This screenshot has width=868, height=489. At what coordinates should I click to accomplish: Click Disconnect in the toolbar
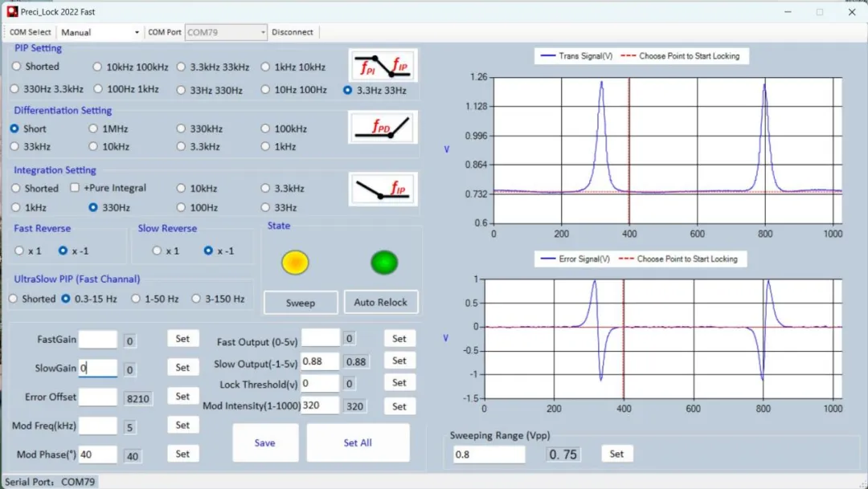point(293,32)
